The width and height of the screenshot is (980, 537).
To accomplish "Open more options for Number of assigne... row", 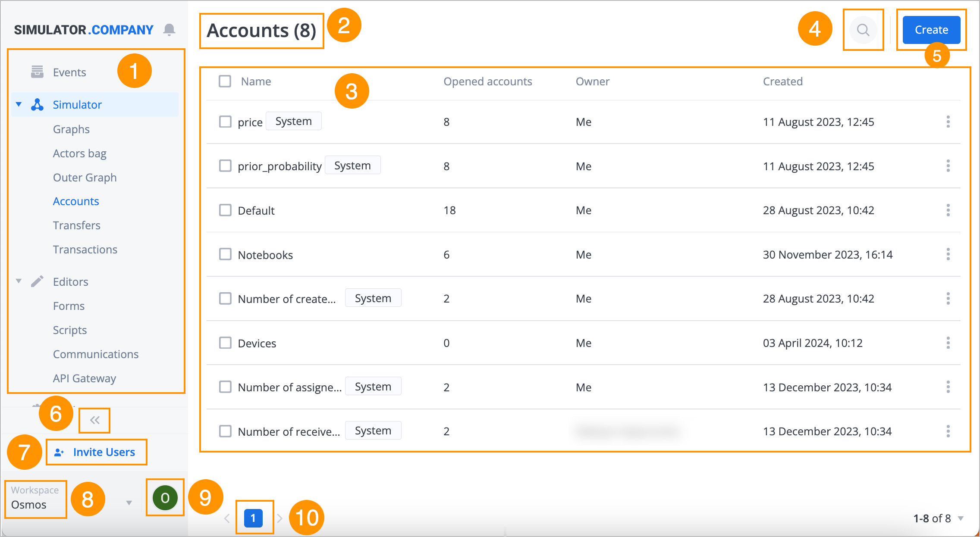I will click(948, 387).
